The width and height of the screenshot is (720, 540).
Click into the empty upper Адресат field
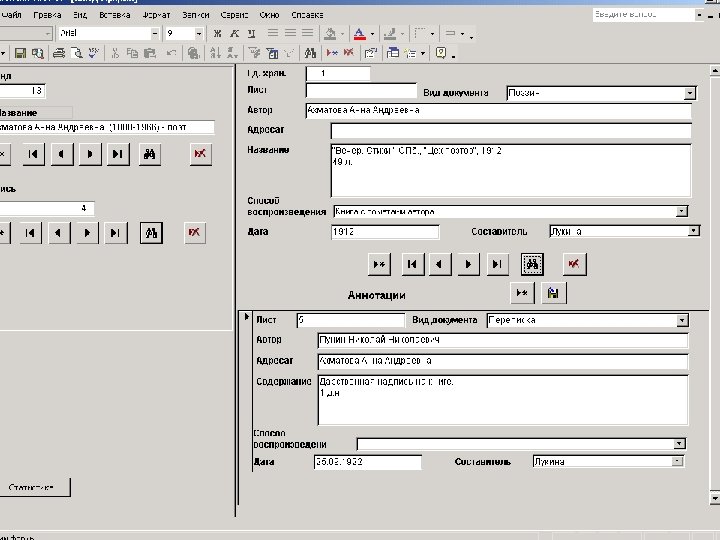(510, 130)
